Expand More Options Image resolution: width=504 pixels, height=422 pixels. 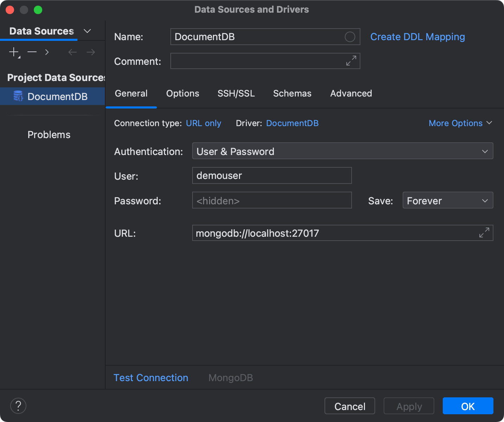pos(460,123)
